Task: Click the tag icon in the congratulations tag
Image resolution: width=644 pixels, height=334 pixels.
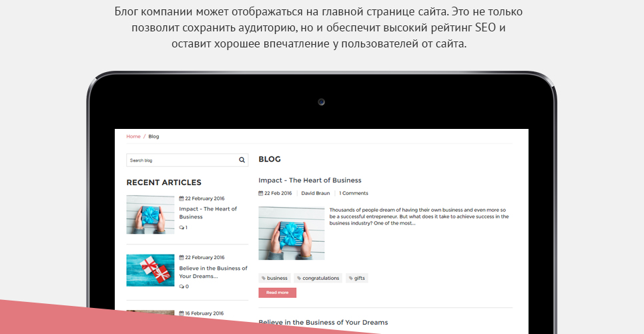Action: click(299, 278)
